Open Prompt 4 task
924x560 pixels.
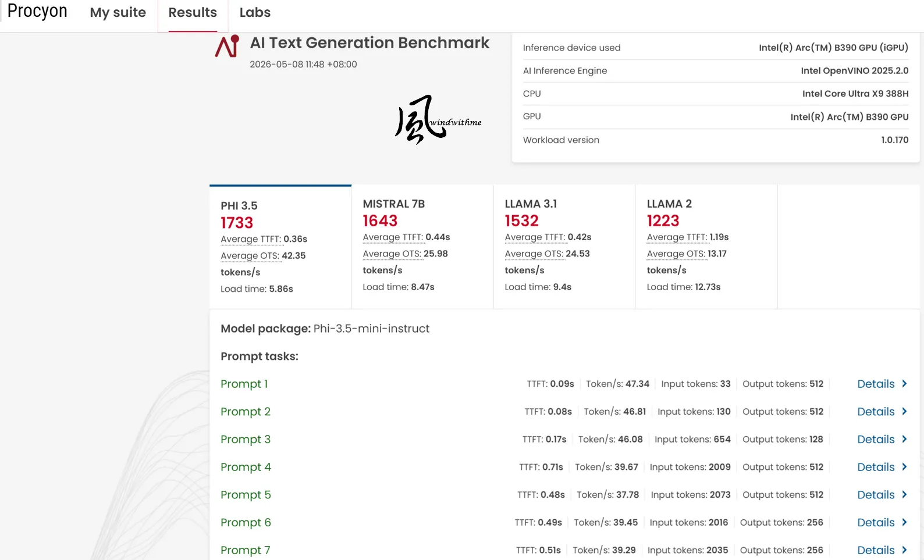246,467
